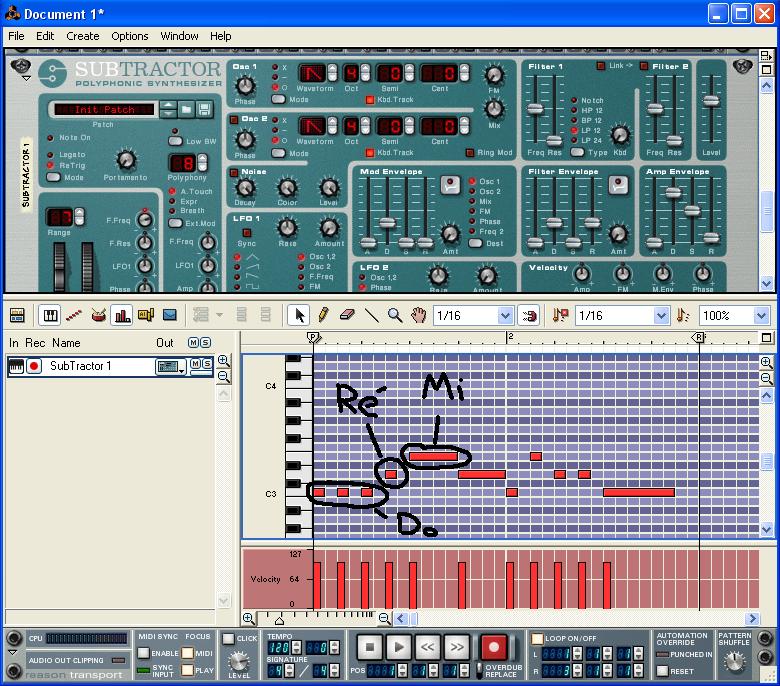Open the Edit menu
The image size is (780, 686).
(x=45, y=36)
